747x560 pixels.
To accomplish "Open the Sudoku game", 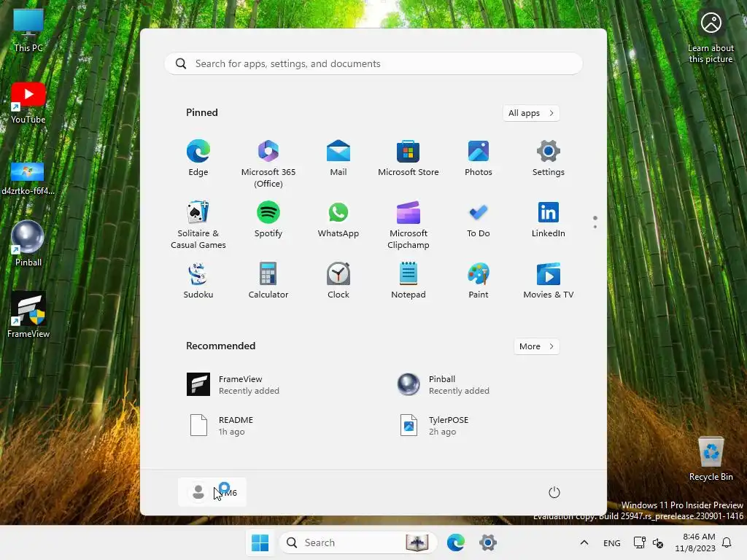I will point(198,281).
